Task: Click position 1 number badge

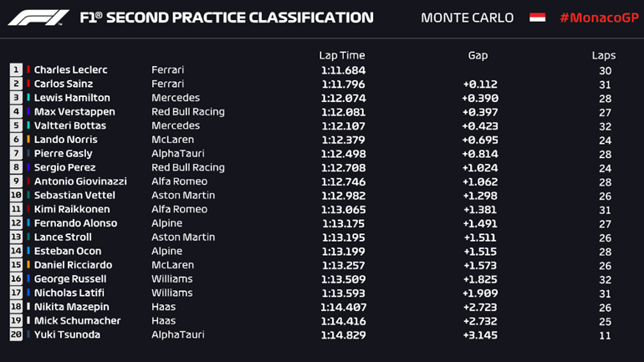Action: 16,70
